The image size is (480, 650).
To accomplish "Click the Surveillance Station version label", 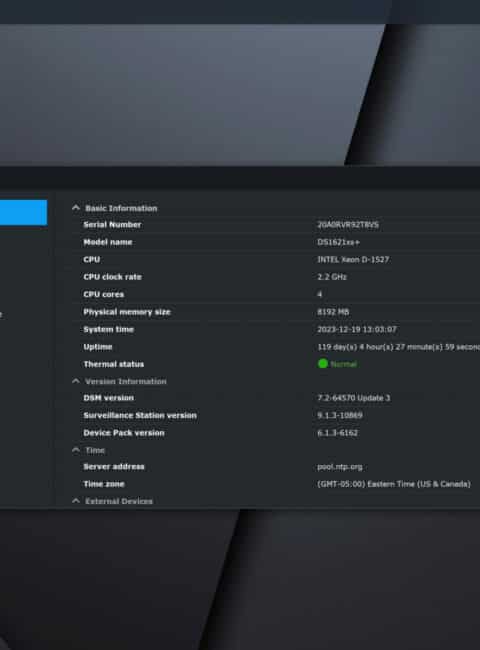I will [x=140, y=415].
